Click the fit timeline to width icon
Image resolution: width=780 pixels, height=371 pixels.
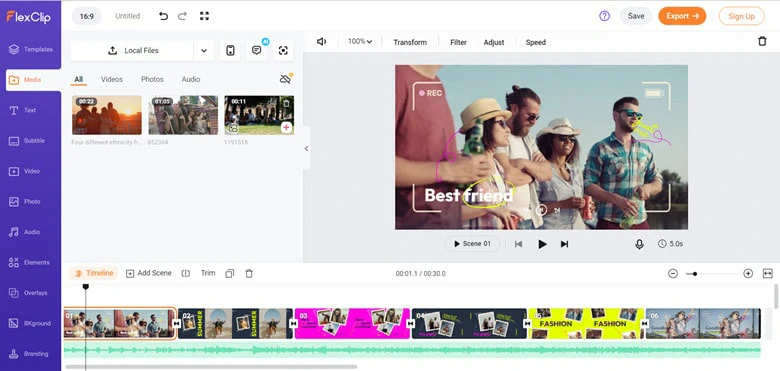tap(768, 274)
